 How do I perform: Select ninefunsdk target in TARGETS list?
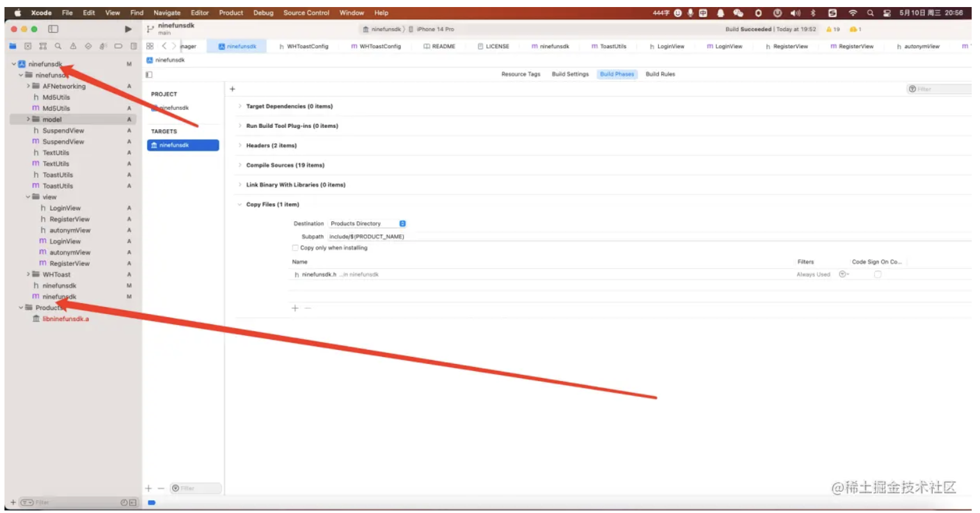183,145
